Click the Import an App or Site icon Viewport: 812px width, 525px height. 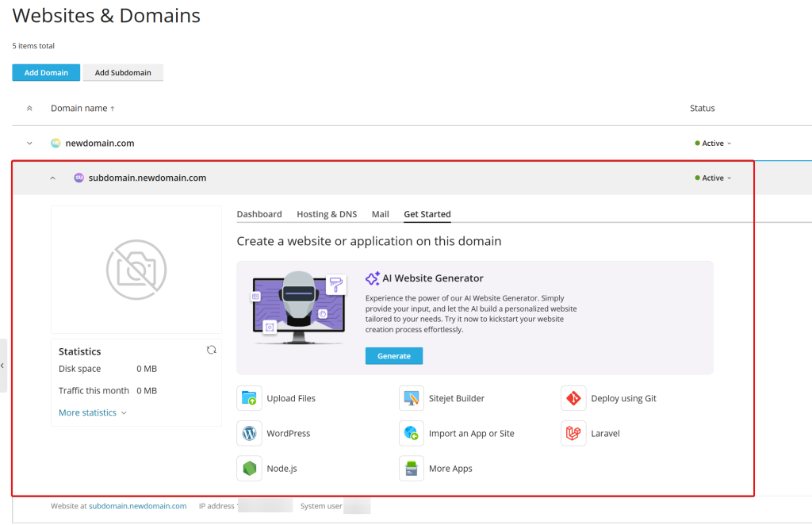tap(411, 433)
